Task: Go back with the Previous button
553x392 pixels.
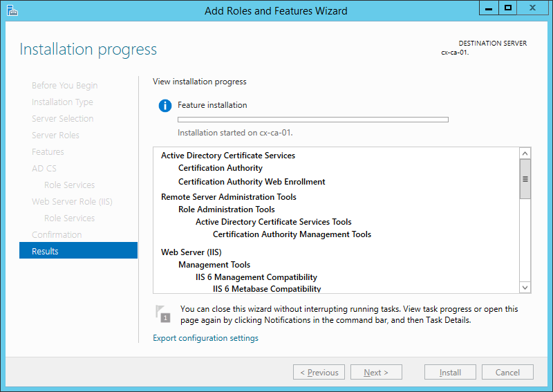Action: [x=318, y=372]
